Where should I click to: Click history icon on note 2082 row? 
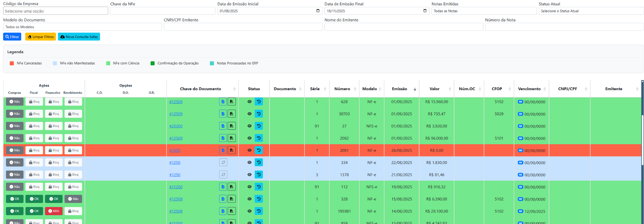259,138
